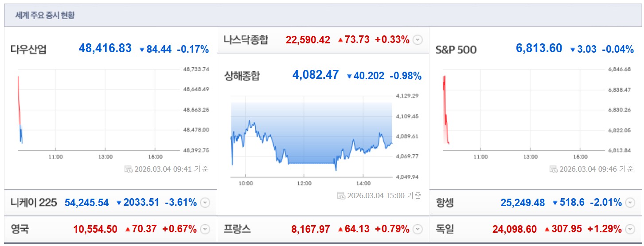Open the 상해종합 index title link
644x246 pixels.
coord(242,76)
